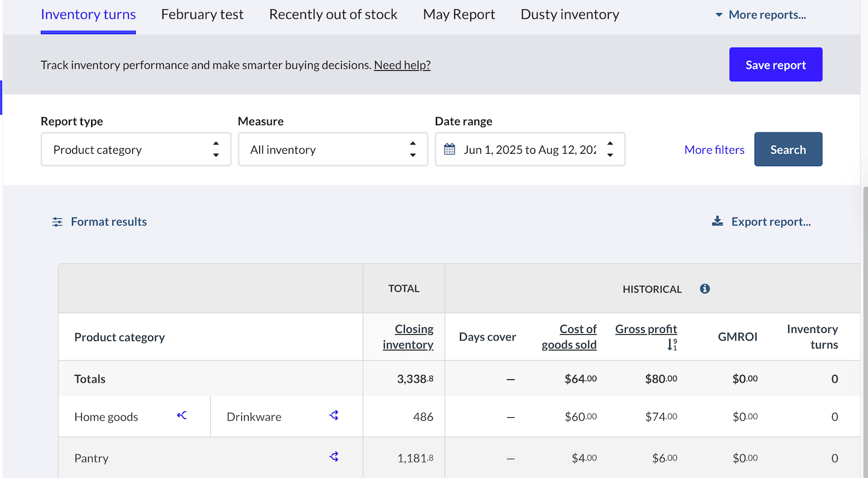The width and height of the screenshot is (868, 478).
Task: Expand the Drinkware subcategory breakdown
Action: [x=334, y=415]
